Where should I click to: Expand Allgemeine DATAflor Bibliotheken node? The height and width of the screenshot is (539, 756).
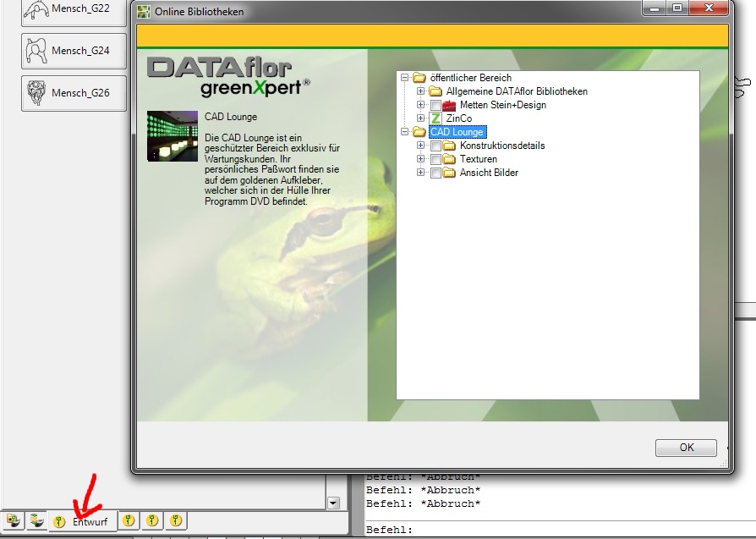coord(420,91)
